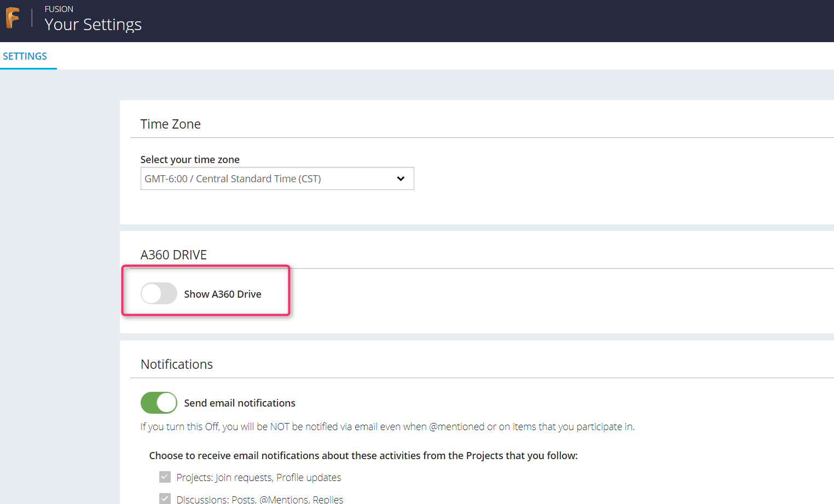Click the Time Zone section heading
This screenshot has width=834, height=504.
tap(171, 124)
